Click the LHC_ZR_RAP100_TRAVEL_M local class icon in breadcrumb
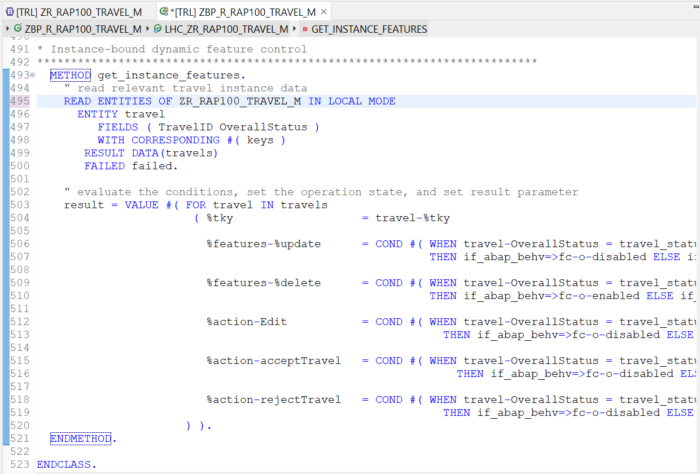 [x=157, y=29]
